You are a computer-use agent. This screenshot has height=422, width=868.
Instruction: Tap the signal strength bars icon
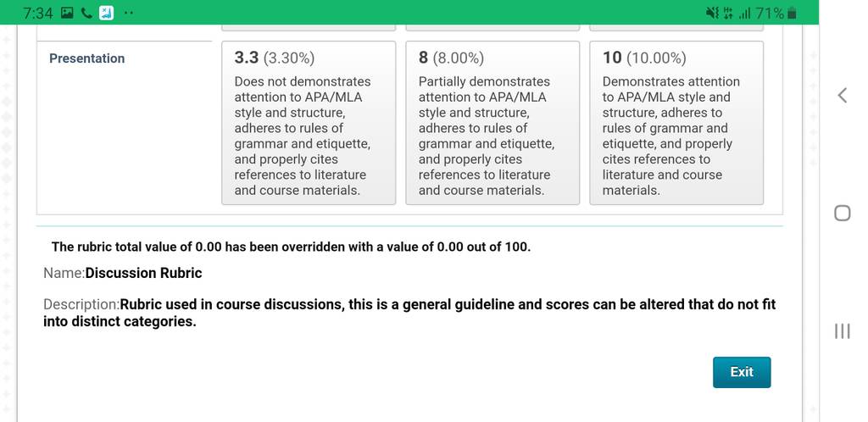click(x=745, y=13)
